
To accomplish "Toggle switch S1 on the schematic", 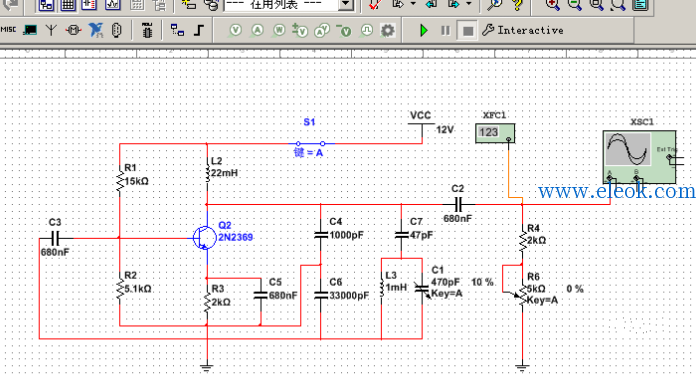I will (x=310, y=143).
